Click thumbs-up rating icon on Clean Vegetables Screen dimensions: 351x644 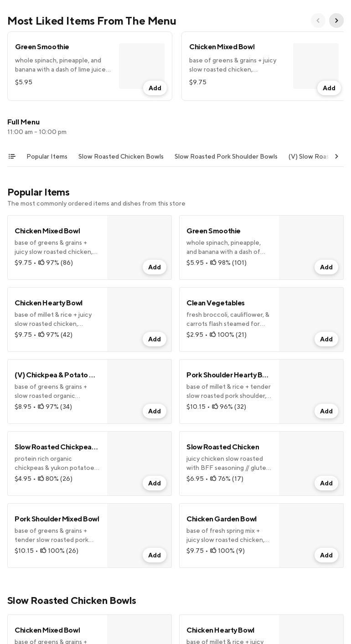click(x=213, y=335)
